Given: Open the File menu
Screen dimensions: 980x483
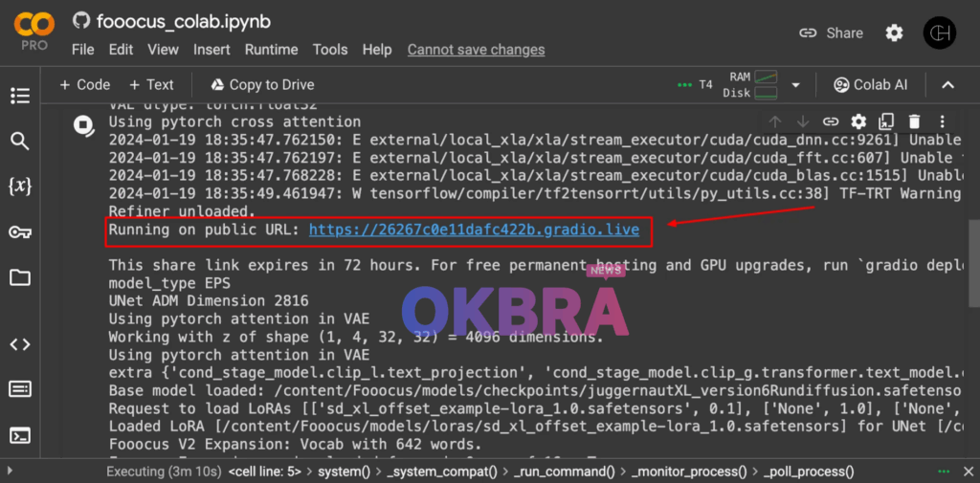Looking at the screenshot, I should pos(82,50).
